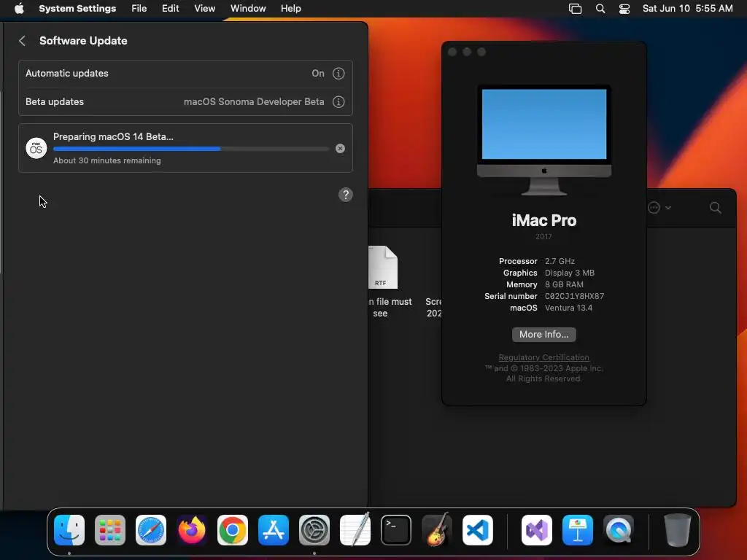Open the Regulatory Certification link
Screen dimensions: 747x560
coord(543,357)
